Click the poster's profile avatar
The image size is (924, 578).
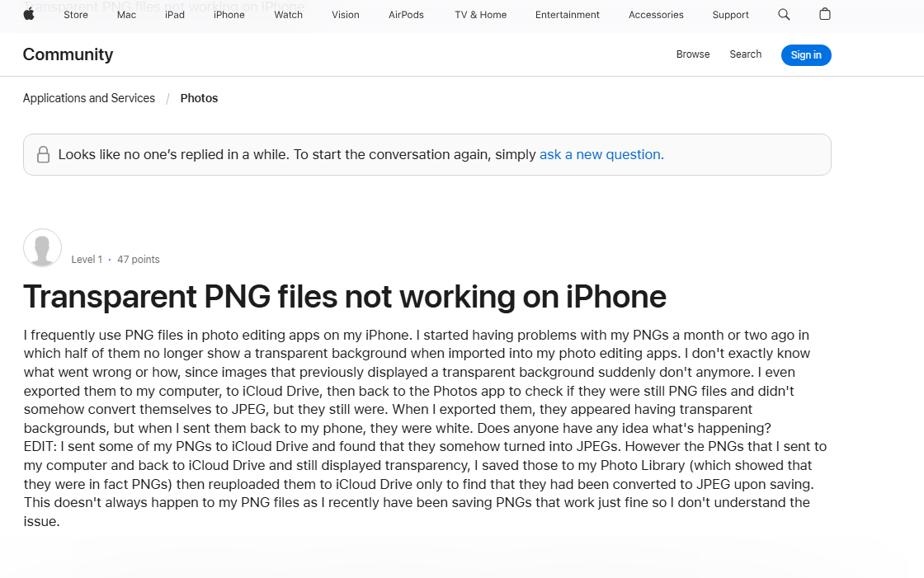(x=42, y=248)
